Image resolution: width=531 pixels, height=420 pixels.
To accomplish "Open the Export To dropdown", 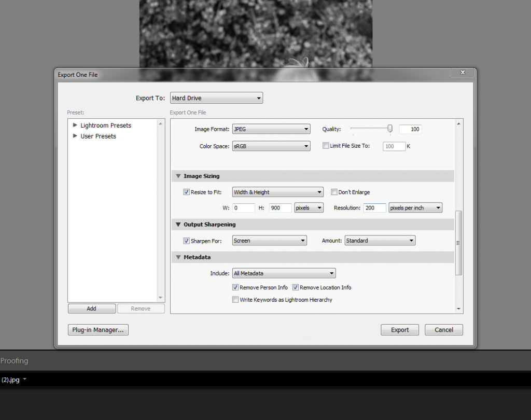I will point(216,98).
